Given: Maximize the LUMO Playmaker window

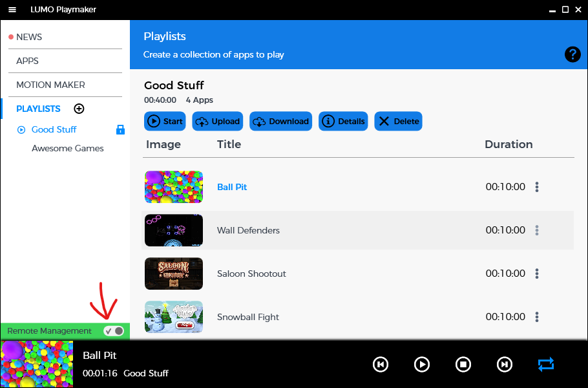Looking at the screenshot, I should 565,10.
